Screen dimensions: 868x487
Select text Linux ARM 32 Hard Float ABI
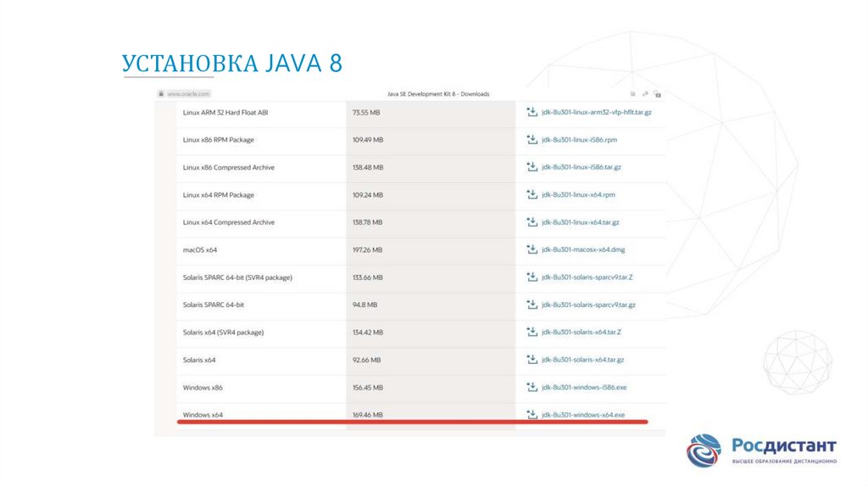(x=225, y=113)
